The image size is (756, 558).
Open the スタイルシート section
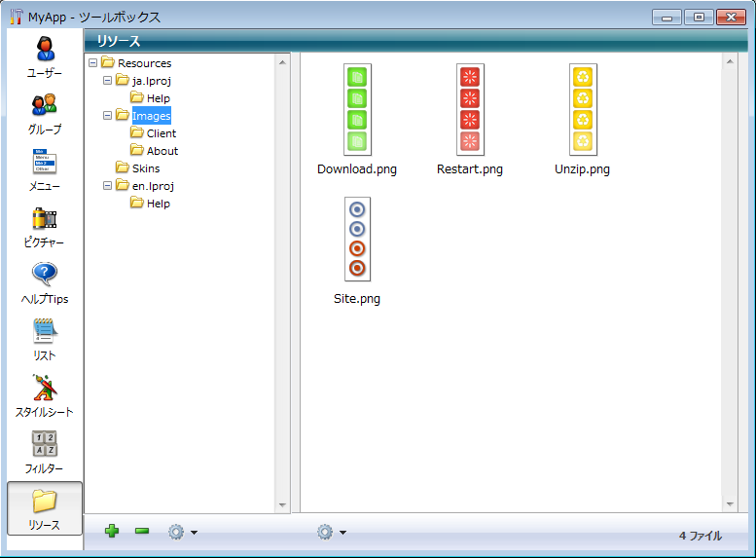pos(45,395)
